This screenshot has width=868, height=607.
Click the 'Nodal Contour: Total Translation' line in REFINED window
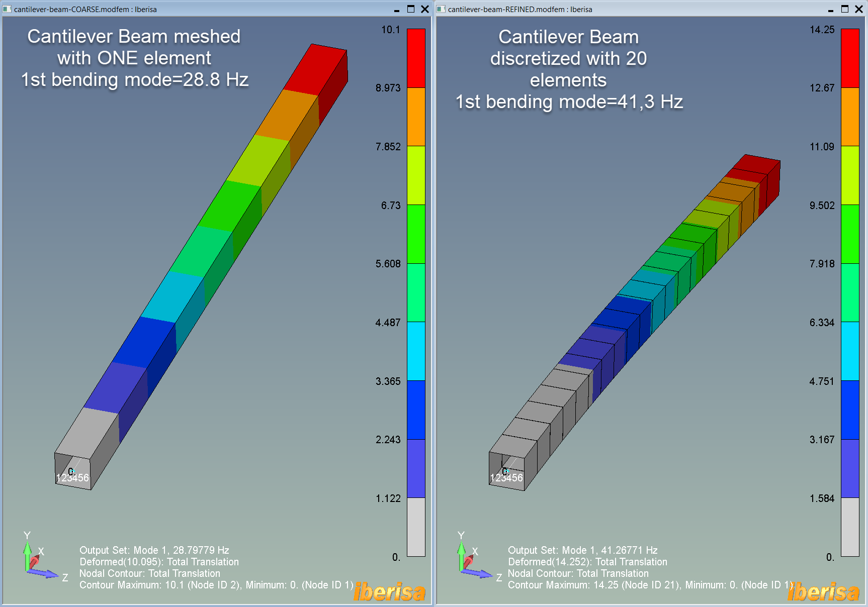click(578, 573)
